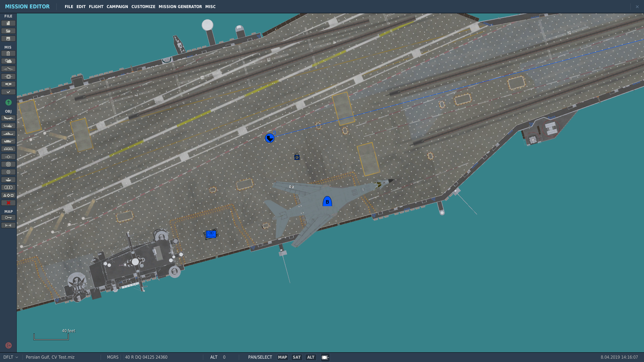This screenshot has width=644, height=362.
Task: Switch map view mode to SAT
Action: coord(297,357)
